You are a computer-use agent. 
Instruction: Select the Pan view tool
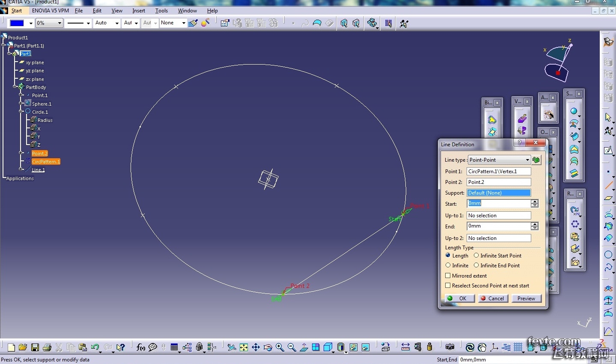point(256,347)
